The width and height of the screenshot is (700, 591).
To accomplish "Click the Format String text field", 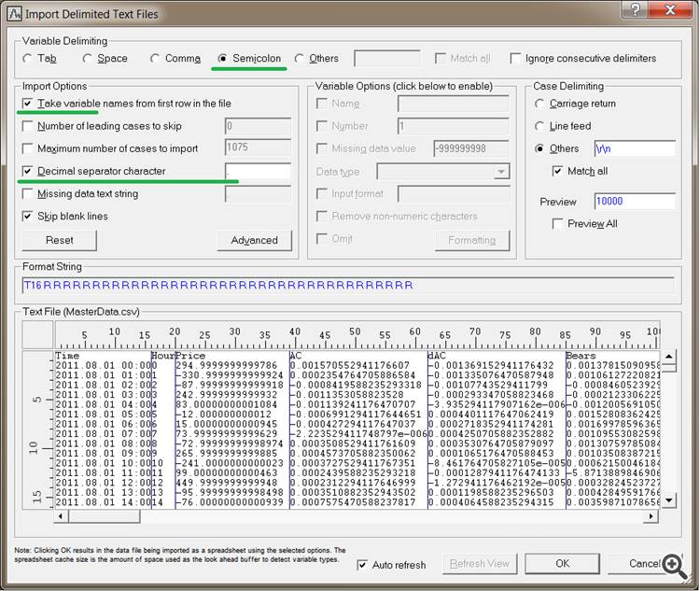I will (348, 286).
